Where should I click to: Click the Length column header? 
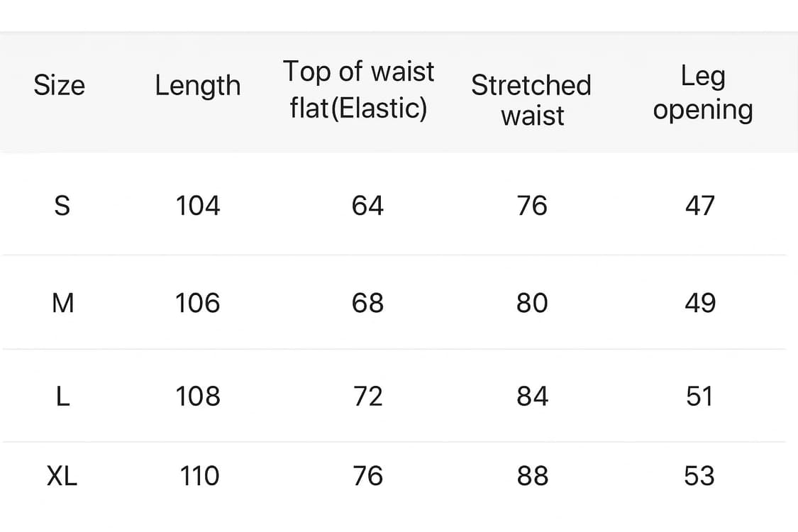click(198, 86)
